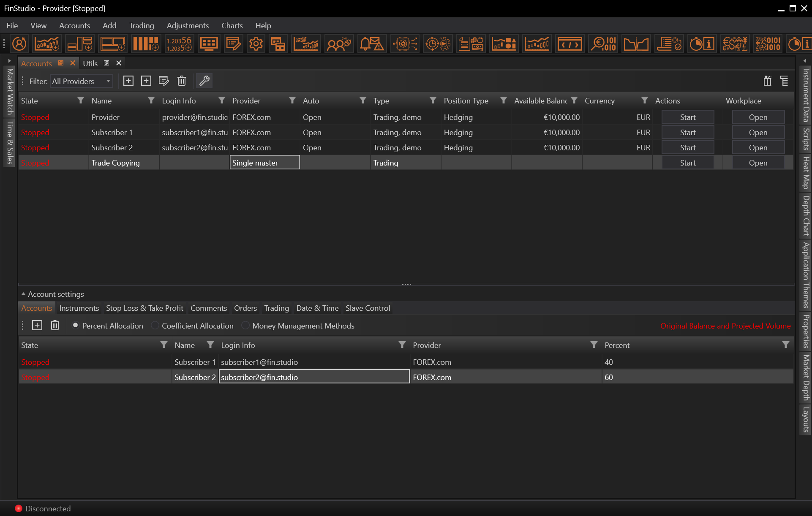Click the code brackets script toolbar icon
This screenshot has width=812, height=516.
569,44
